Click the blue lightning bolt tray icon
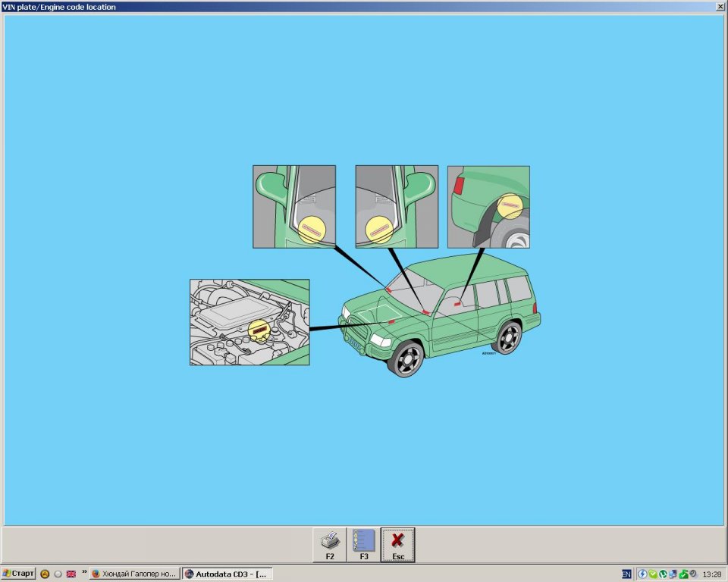The width and height of the screenshot is (728, 582). (642, 574)
